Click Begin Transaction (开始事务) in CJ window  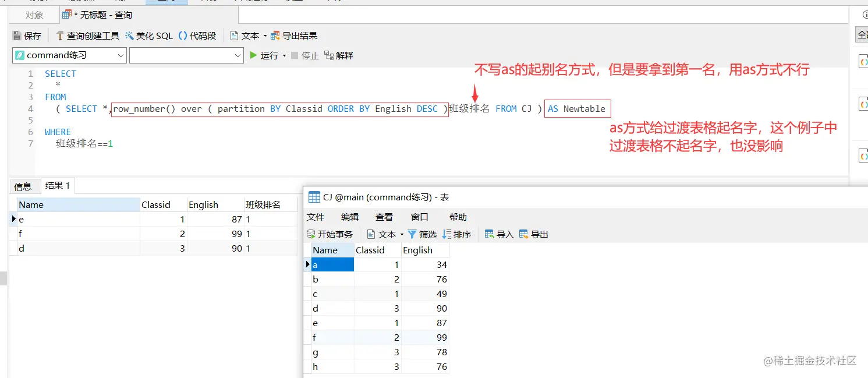pyautogui.click(x=330, y=234)
